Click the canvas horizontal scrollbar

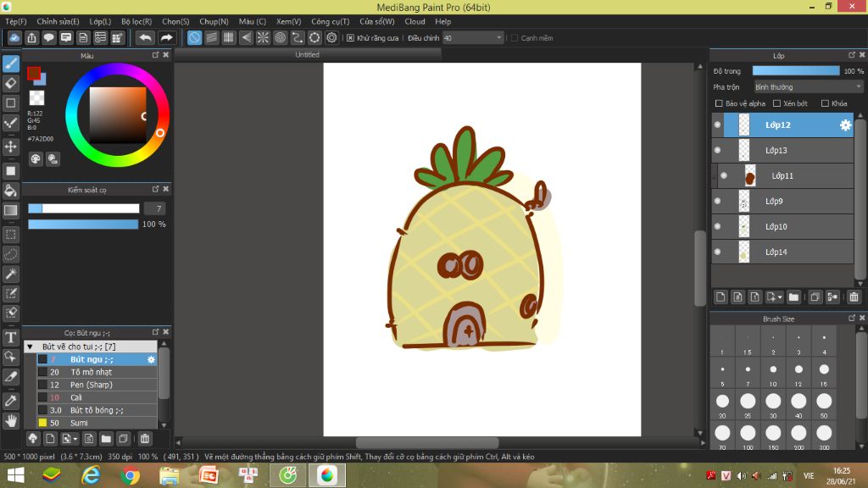point(427,442)
